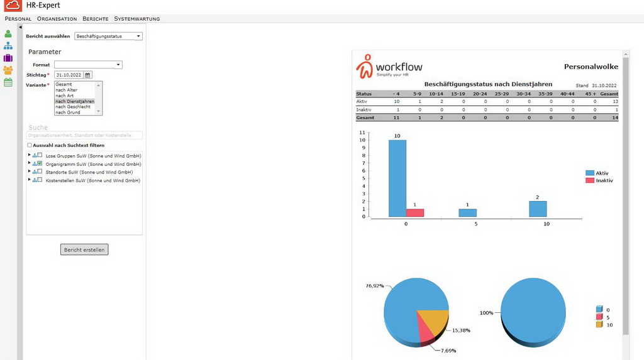The image size is (644, 360).
Task: Open the Systemwartung menu
Action: click(136, 18)
